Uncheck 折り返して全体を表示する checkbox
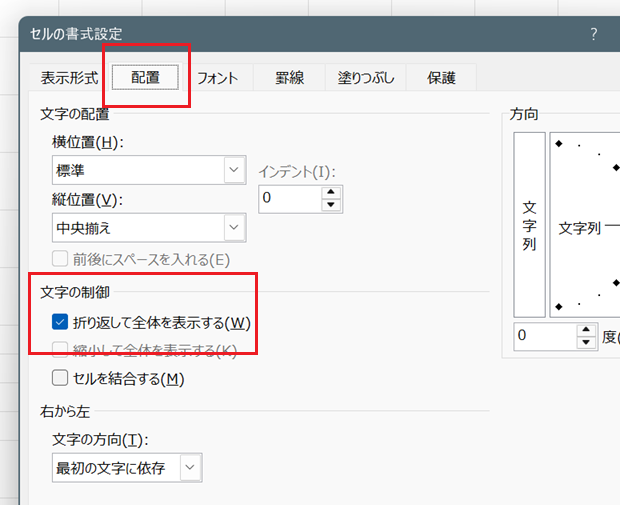 tap(59, 322)
